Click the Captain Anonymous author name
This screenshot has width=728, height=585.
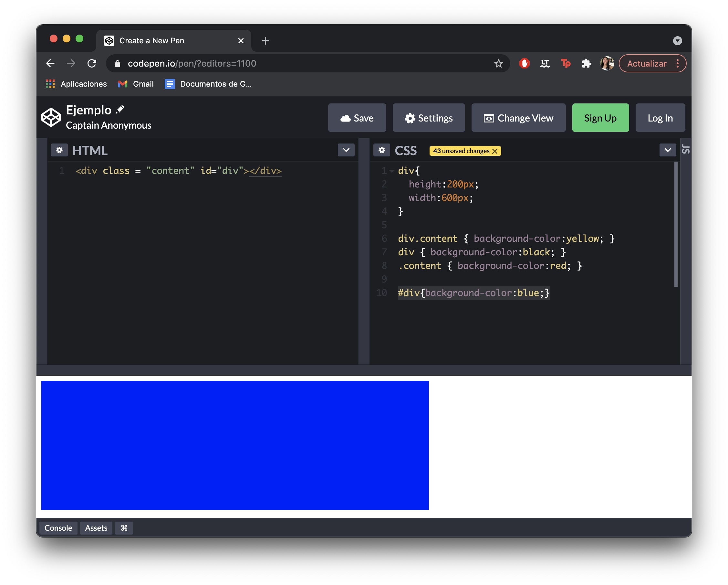[x=109, y=125]
